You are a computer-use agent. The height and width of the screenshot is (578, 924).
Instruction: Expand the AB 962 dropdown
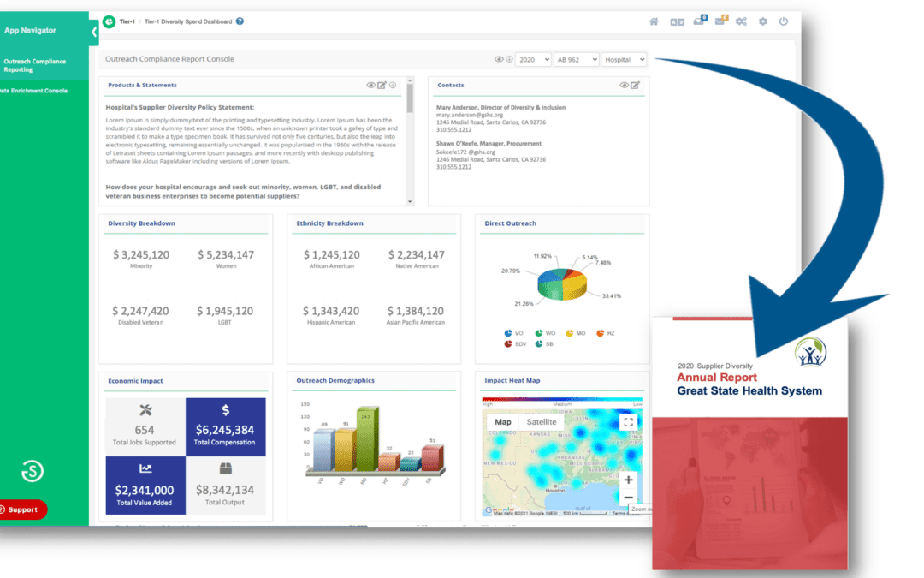tap(576, 59)
